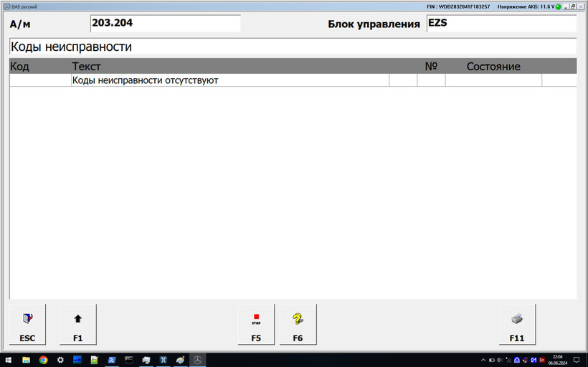Minimize the DAS window

click(x=566, y=6)
